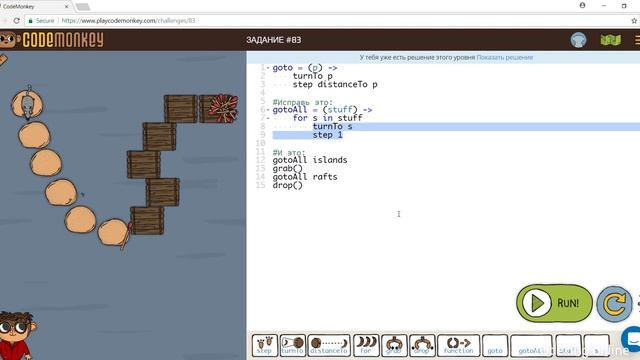Screen dimensions: 640x360
Task: Insert the grab command block
Action: click(394, 345)
